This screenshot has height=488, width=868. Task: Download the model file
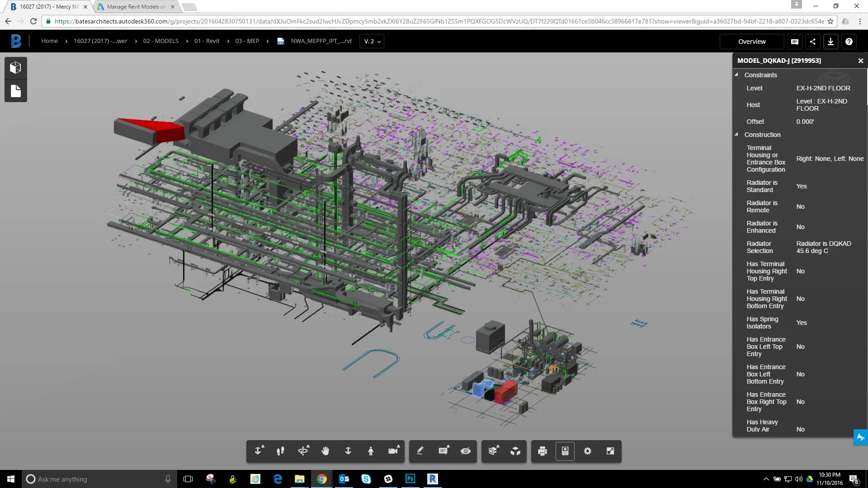coord(830,42)
